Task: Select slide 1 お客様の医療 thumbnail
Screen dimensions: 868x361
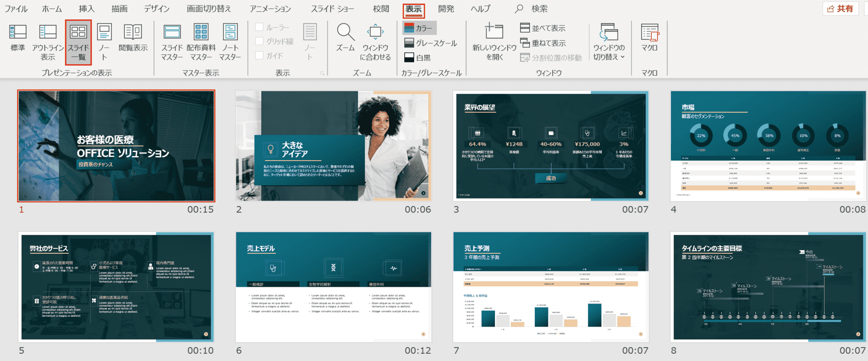Action: click(116, 146)
